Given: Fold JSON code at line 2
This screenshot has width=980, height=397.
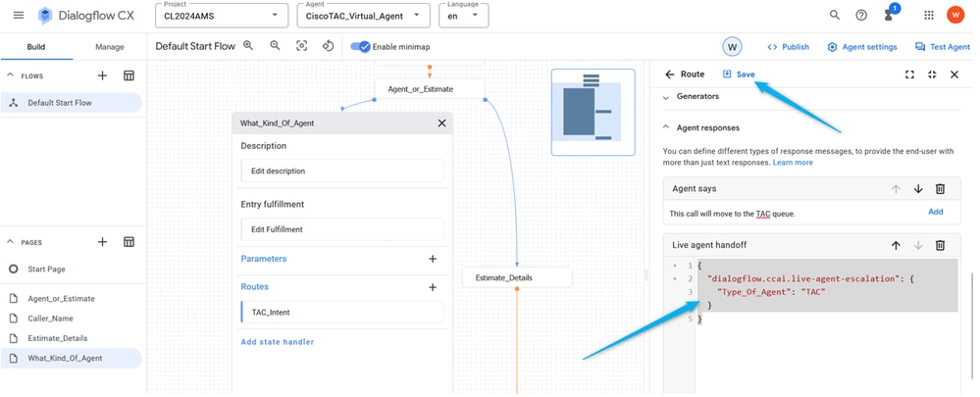Looking at the screenshot, I should tap(674, 279).
